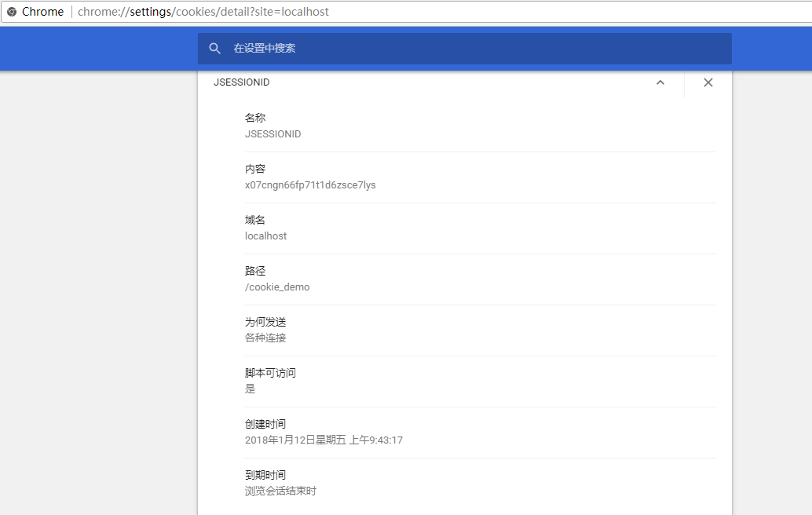The width and height of the screenshot is (812, 515).
Task: Click the search magnifier icon
Action: pos(214,49)
